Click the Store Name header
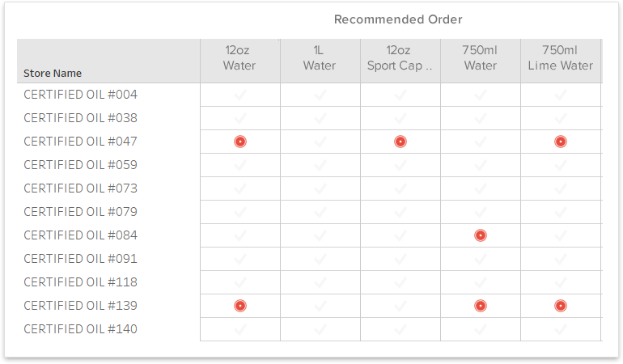 point(53,73)
